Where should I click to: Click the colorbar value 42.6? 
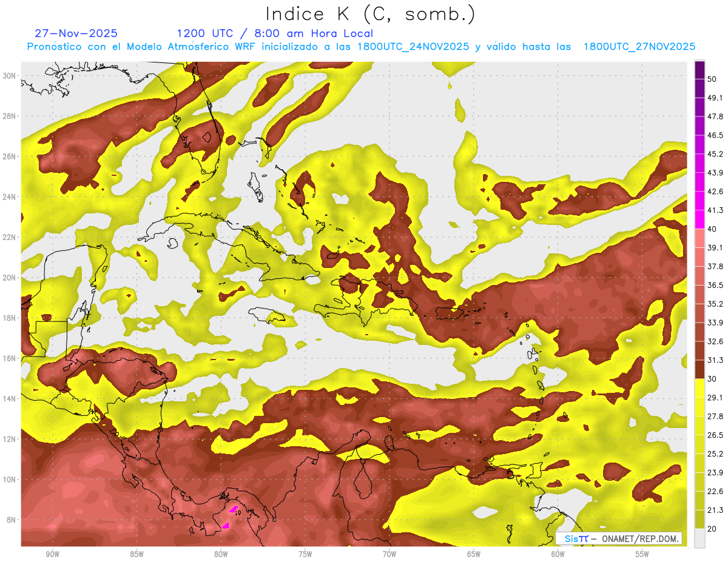[715, 192]
